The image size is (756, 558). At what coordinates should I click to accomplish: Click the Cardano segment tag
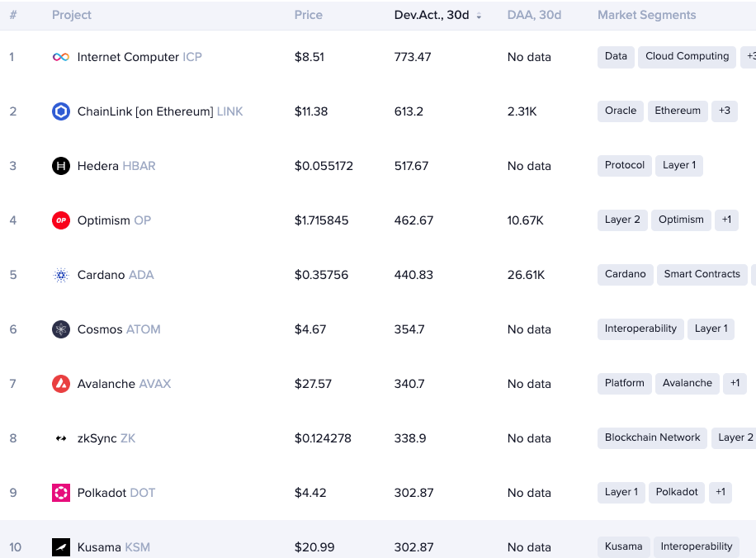point(626,274)
